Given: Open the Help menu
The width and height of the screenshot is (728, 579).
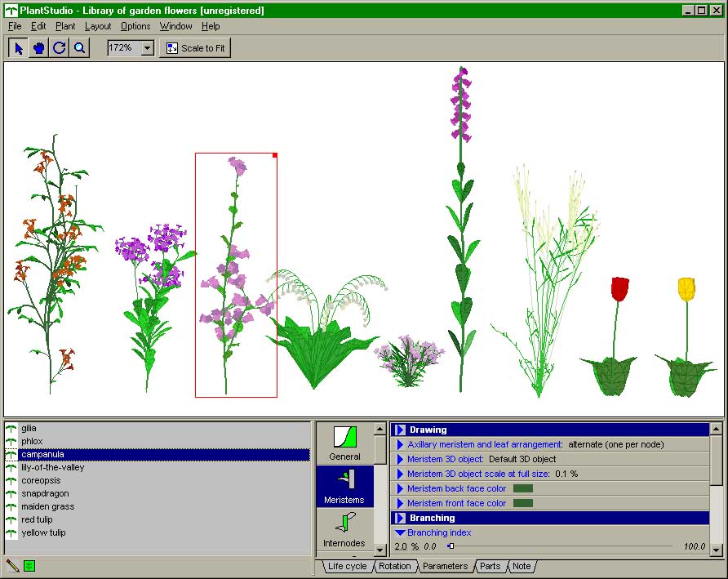Looking at the screenshot, I should [211, 26].
